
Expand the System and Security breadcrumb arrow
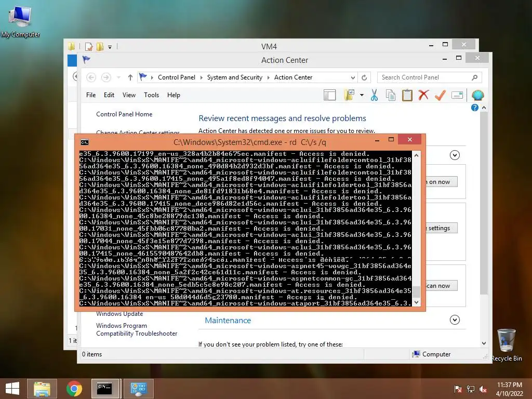[x=269, y=78]
